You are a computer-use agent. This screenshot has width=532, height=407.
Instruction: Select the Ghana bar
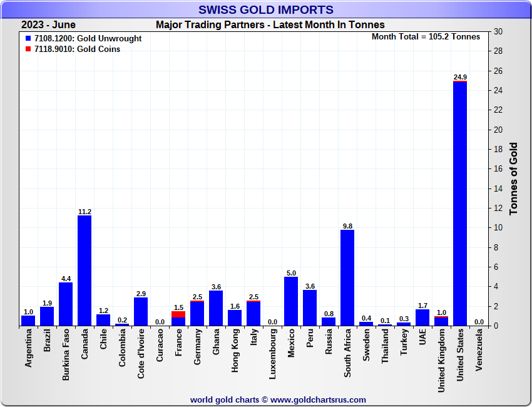click(x=216, y=308)
